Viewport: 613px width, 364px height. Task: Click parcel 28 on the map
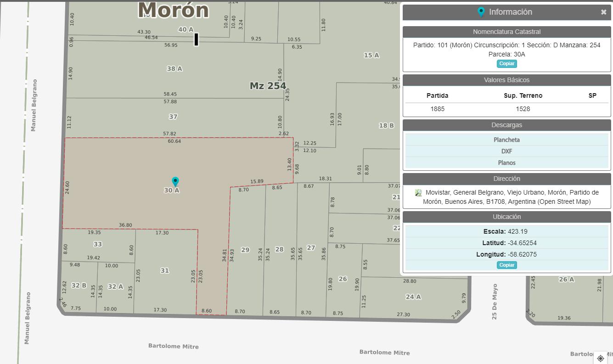point(279,250)
